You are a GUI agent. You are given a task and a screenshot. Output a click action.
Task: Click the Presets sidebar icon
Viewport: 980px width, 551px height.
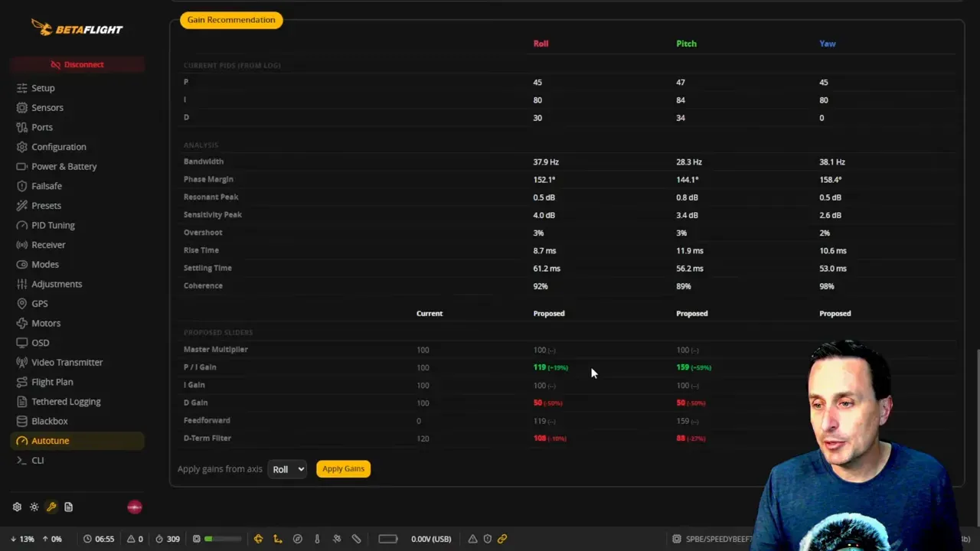[22, 206]
